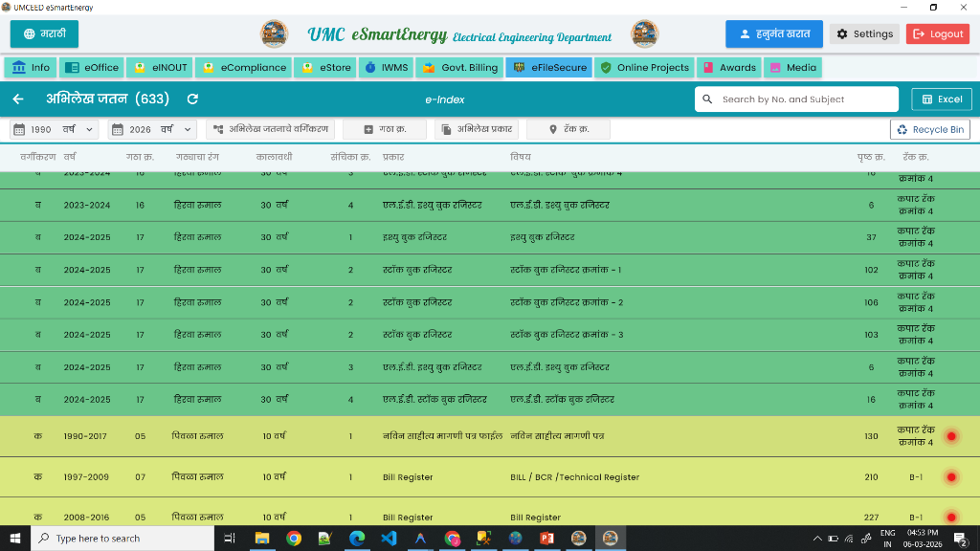Screen dimensions: 980x551
Task: Select the BILL / BCR /Technical Register row
Action: (490, 477)
